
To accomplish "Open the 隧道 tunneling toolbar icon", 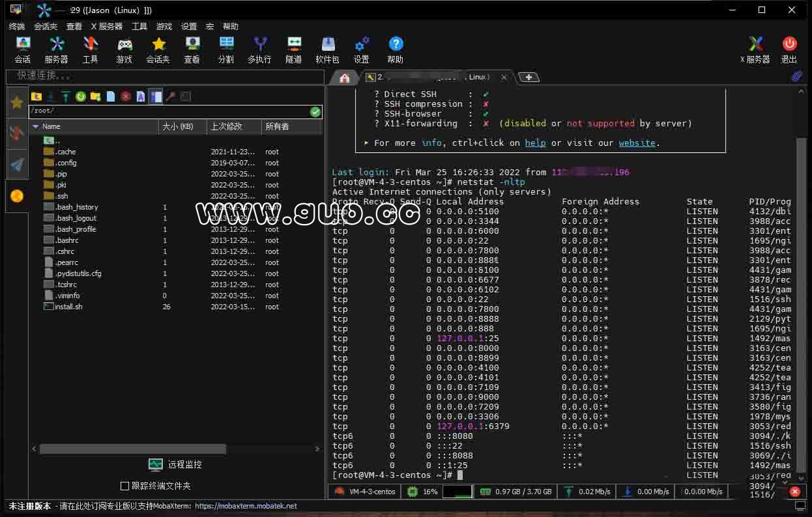I will coord(294,49).
